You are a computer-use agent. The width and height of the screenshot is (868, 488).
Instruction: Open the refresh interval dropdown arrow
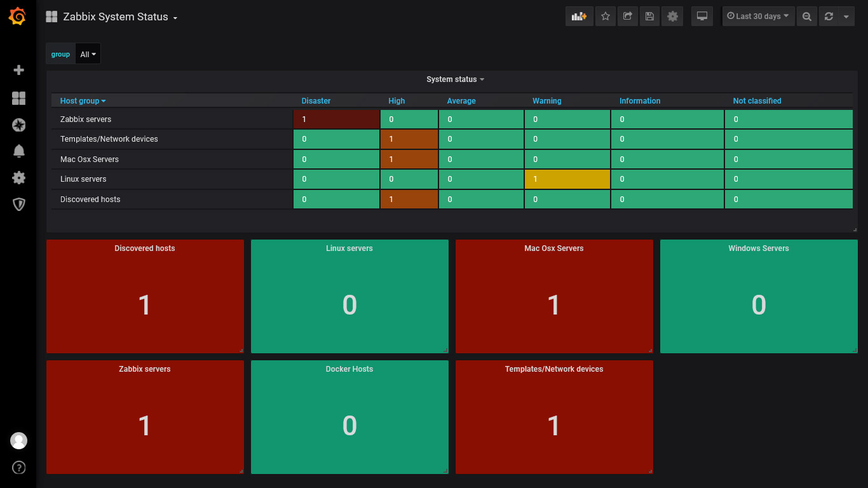pyautogui.click(x=846, y=17)
